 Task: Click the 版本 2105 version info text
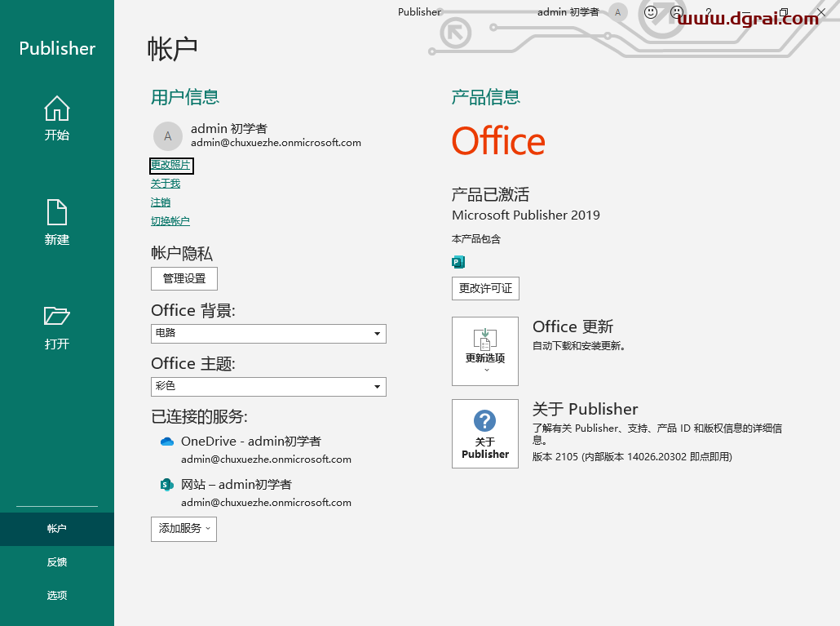[632, 457]
